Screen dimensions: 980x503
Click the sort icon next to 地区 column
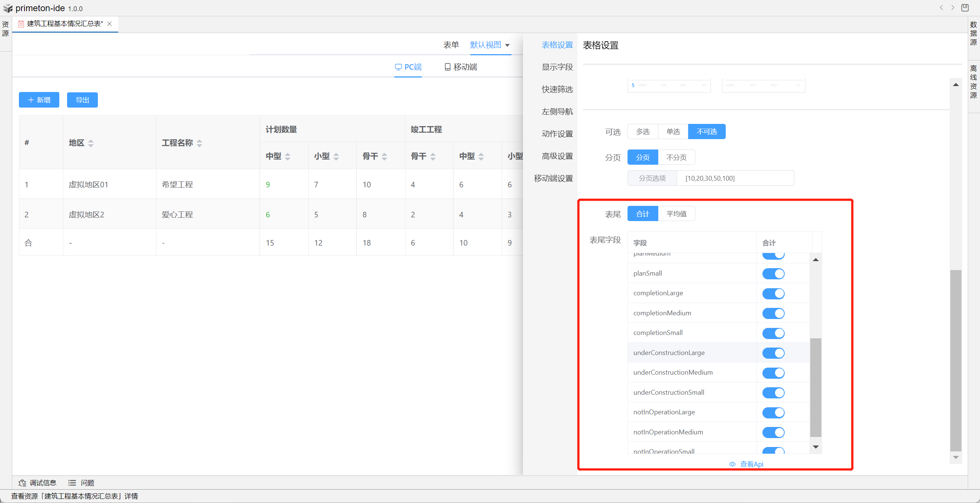click(x=90, y=143)
